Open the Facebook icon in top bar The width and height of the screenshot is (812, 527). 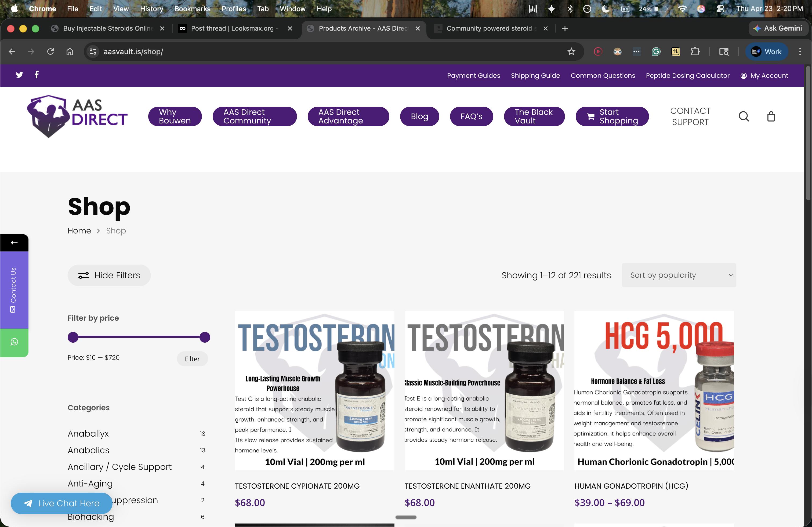coord(37,75)
